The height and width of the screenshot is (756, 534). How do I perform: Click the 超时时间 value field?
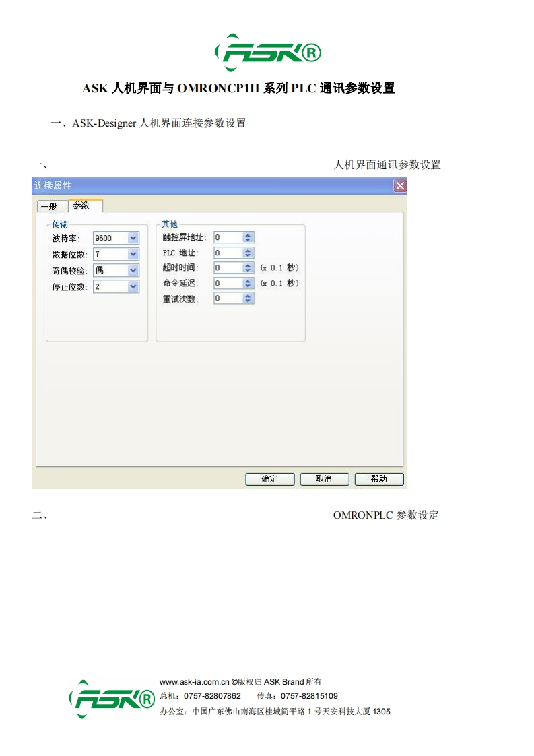tap(228, 267)
